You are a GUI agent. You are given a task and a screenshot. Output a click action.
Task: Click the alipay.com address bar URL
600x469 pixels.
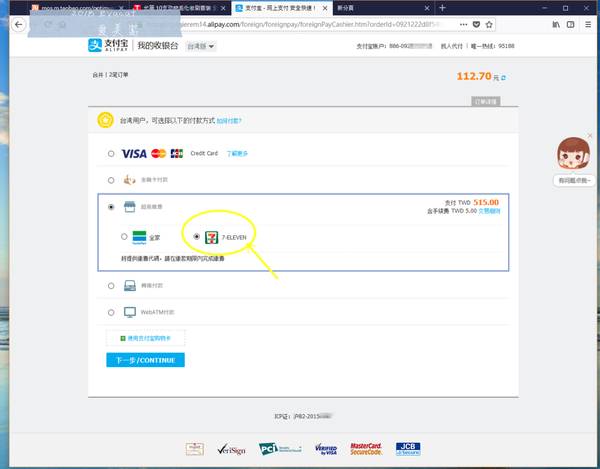click(314, 24)
